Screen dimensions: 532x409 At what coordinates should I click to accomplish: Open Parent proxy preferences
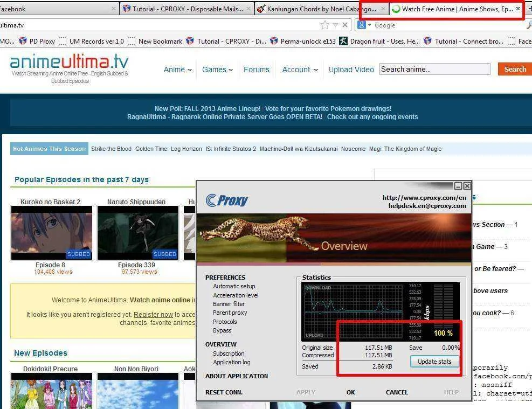tap(230, 313)
